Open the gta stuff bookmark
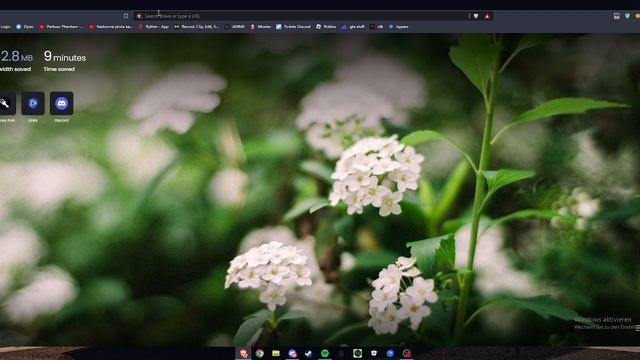 [353, 27]
